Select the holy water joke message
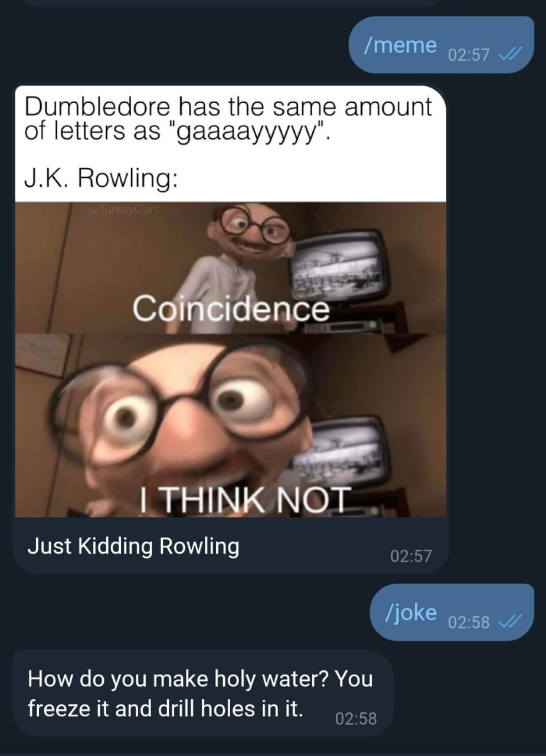 tap(202, 693)
